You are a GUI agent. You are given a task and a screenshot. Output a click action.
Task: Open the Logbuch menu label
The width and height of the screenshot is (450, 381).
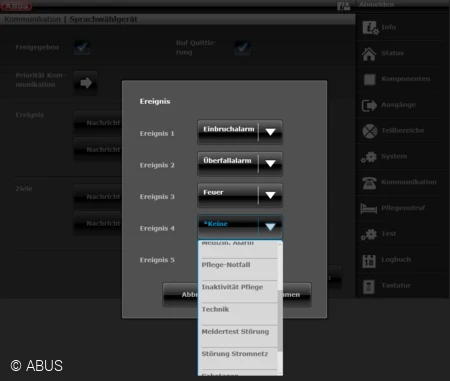pos(396,260)
